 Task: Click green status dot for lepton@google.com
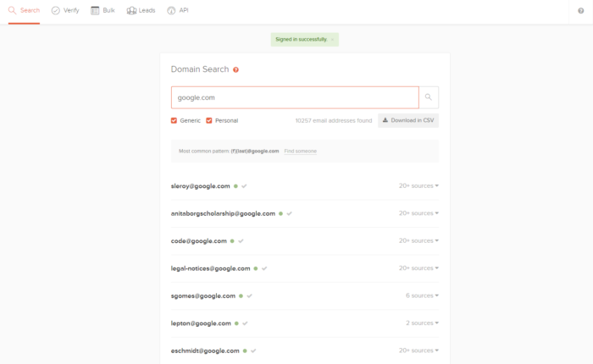click(236, 323)
